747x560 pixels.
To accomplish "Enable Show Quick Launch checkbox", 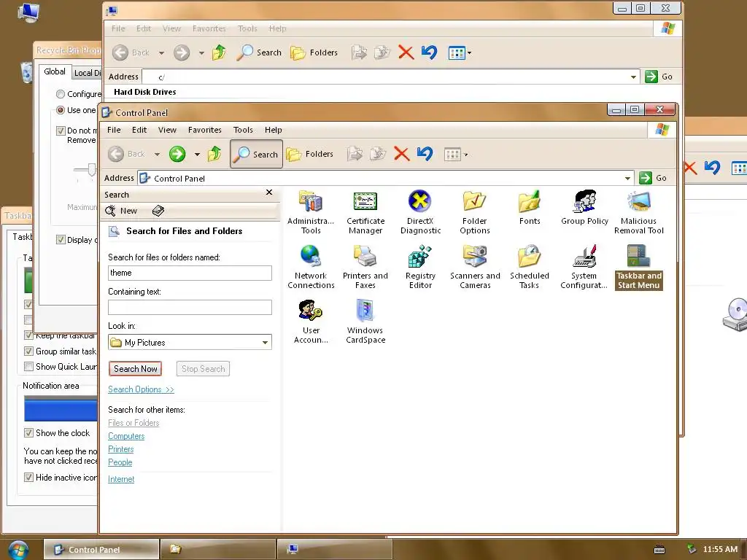I will pos(28,367).
